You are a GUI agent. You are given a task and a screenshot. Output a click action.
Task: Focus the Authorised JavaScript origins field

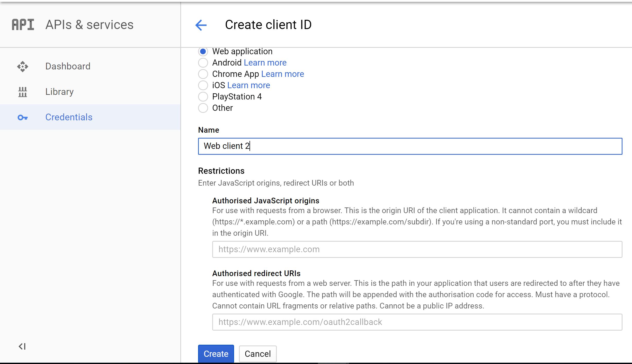(417, 249)
